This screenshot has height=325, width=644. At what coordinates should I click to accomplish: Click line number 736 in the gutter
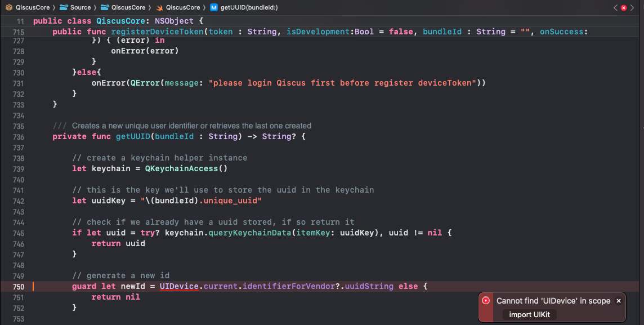(x=17, y=136)
